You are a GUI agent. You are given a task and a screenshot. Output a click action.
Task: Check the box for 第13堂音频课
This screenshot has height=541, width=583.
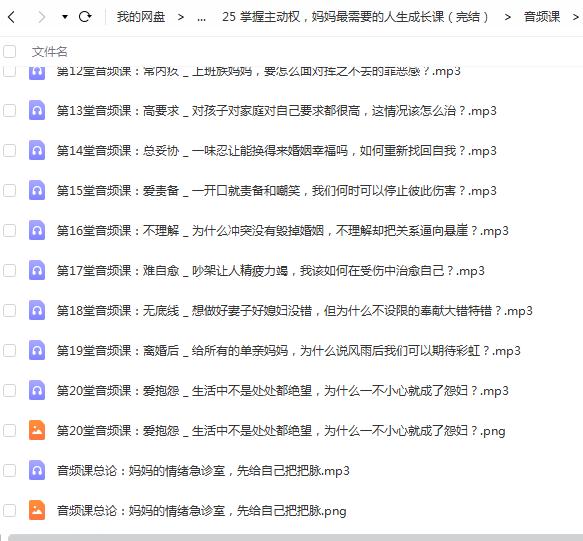tap(10, 110)
